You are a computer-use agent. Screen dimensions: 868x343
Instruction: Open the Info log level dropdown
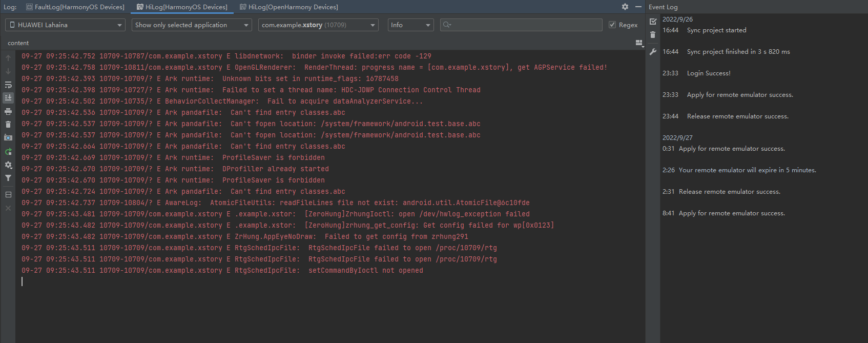coord(411,25)
